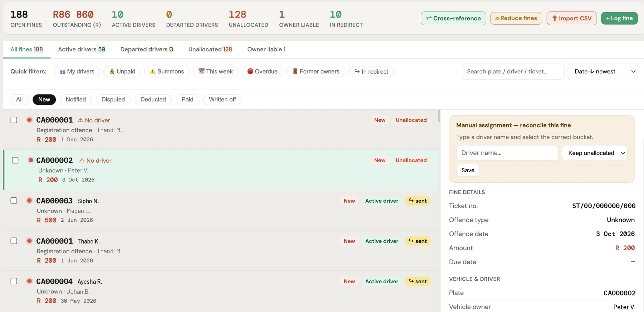Screen dimensions: 644x312
Task: Click Save in Manual assignment
Action: (468, 170)
